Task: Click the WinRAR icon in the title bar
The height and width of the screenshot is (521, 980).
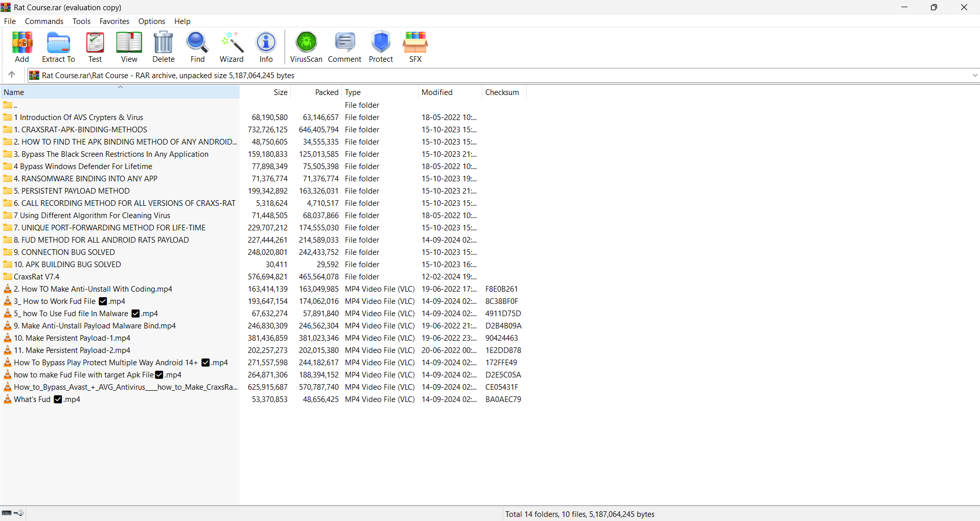Action: pos(6,7)
